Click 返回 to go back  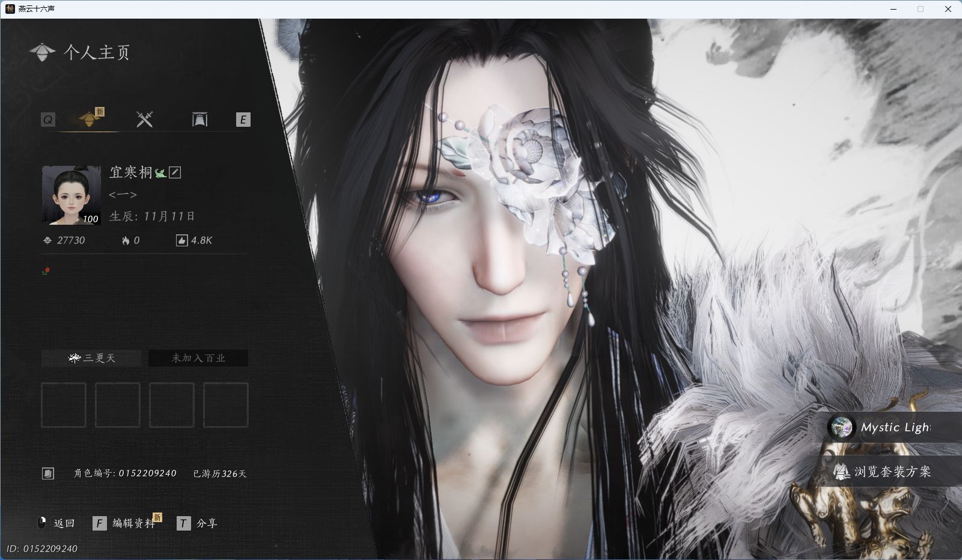(x=56, y=523)
